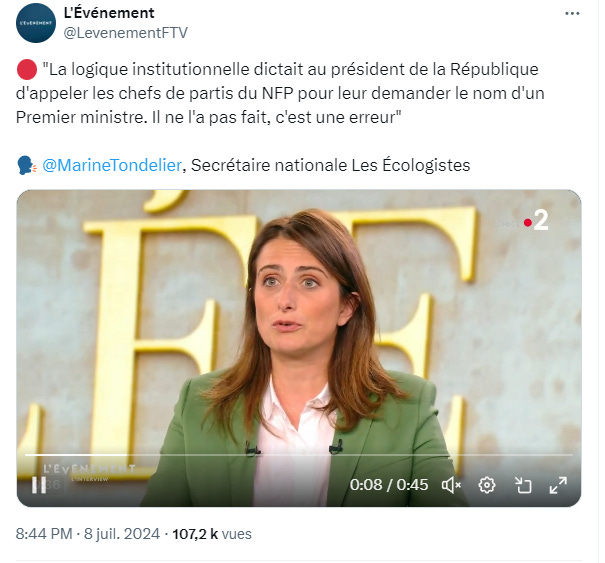Pause the video playback

pos(39,485)
